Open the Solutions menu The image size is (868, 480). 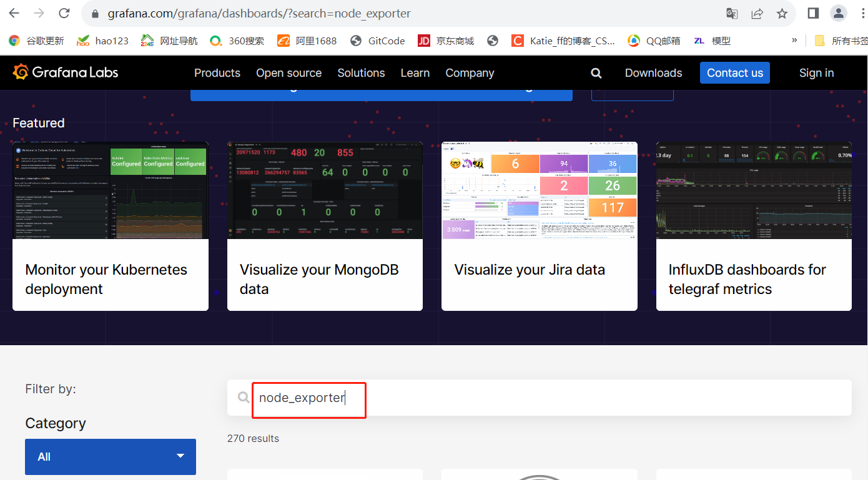point(361,73)
